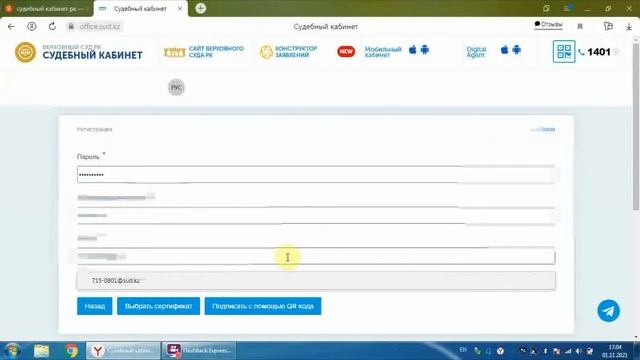This screenshot has height=360, width=640.
Task: Click the phone icon next to 1401
Action: click(582, 52)
